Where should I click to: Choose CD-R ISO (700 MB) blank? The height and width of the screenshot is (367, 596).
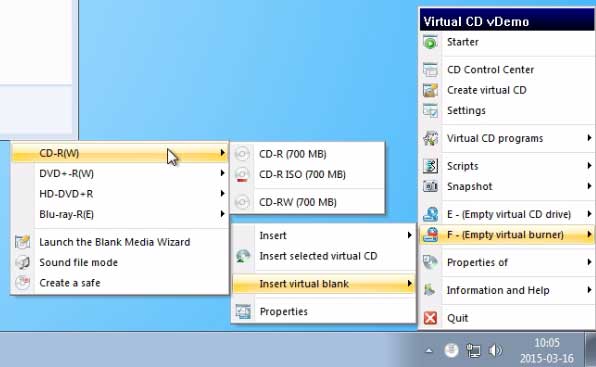tap(308, 174)
